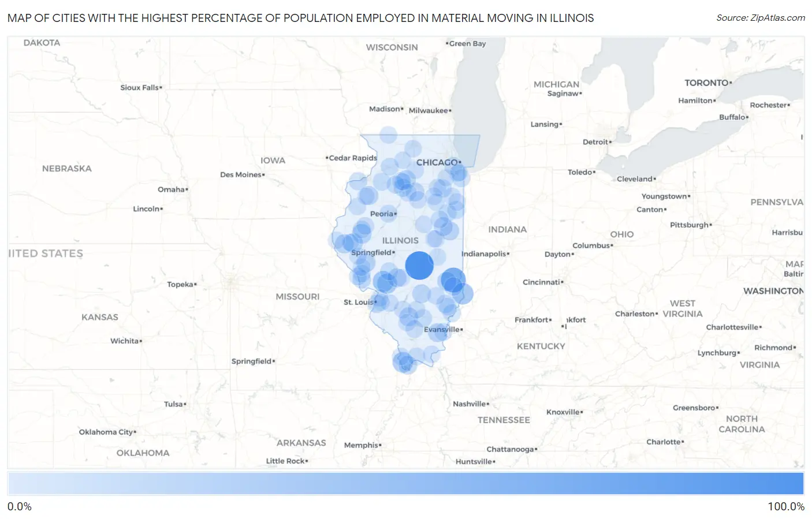Click the 100.0% legend label

click(786, 506)
